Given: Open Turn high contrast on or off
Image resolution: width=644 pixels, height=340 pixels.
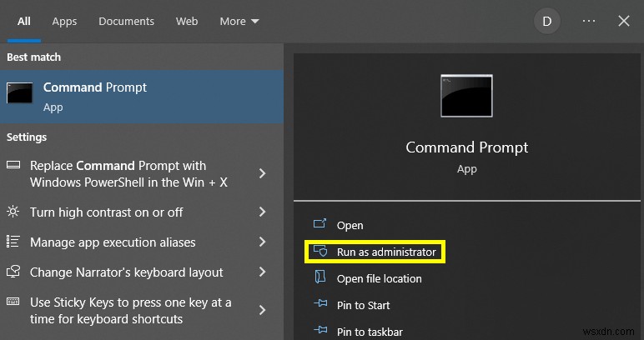Looking at the screenshot, I should coord(106,212).
